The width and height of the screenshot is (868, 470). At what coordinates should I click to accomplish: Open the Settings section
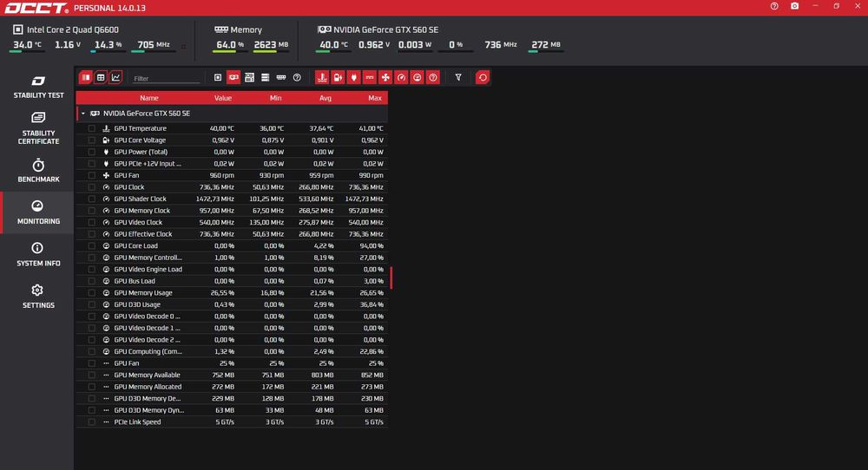coord(37,297)
